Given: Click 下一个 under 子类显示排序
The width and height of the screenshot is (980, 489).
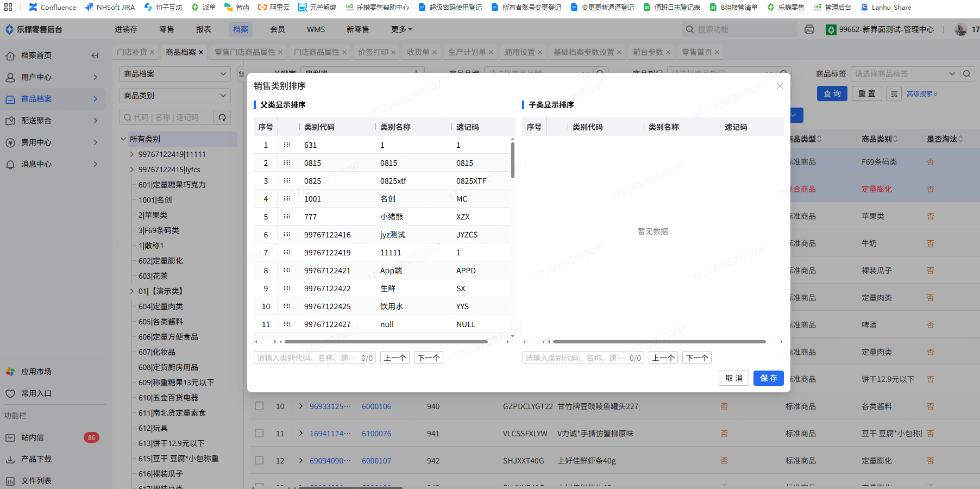Looking at the screenshot, I should tap(697, 358).
